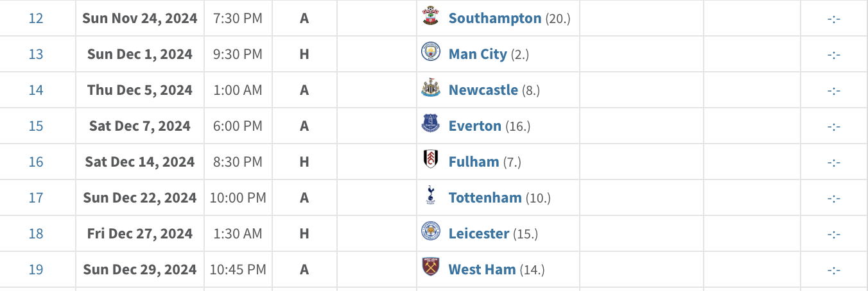Open the result placeholder for Southampton match

tap(834, 18)
